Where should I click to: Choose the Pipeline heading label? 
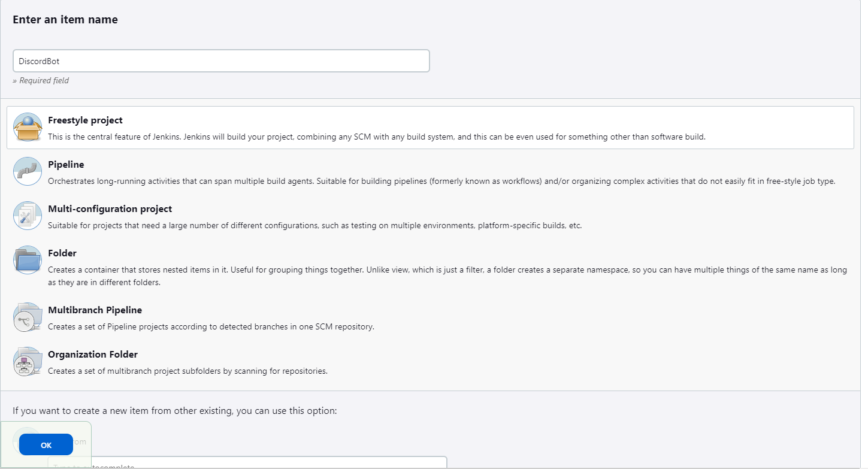coord(66,165)
